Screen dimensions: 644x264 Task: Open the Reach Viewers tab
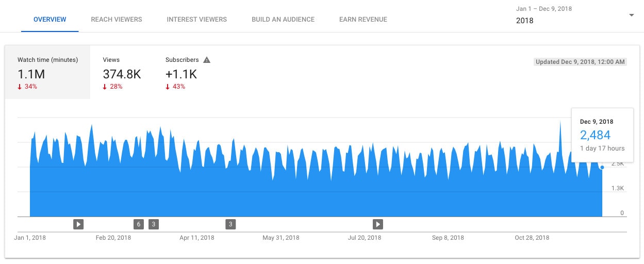coord(117,20)
